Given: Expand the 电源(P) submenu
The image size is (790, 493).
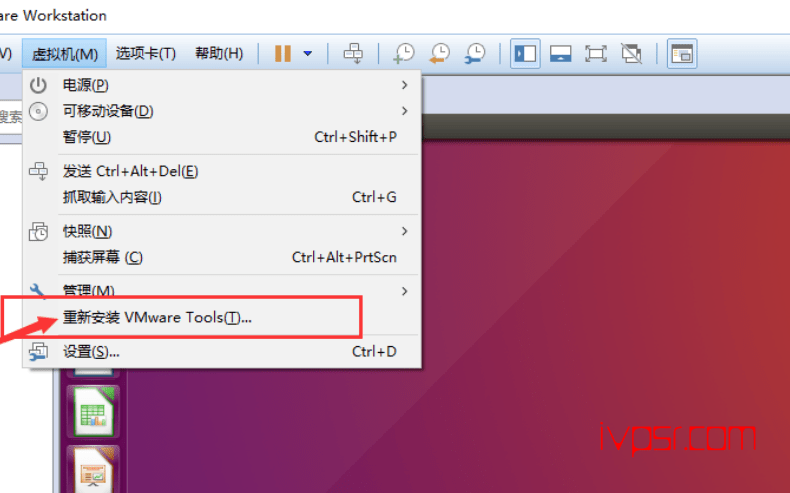Looking at the screenshot, I should 222,85.
